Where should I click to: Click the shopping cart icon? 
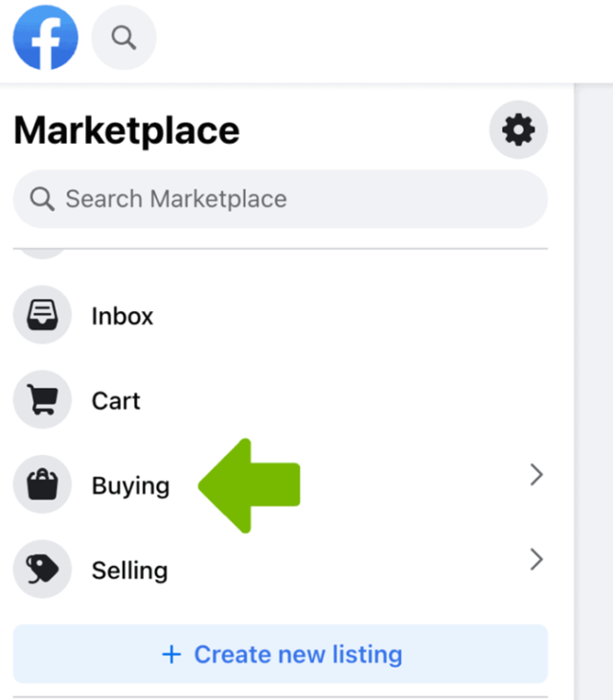tap(42, 400)
